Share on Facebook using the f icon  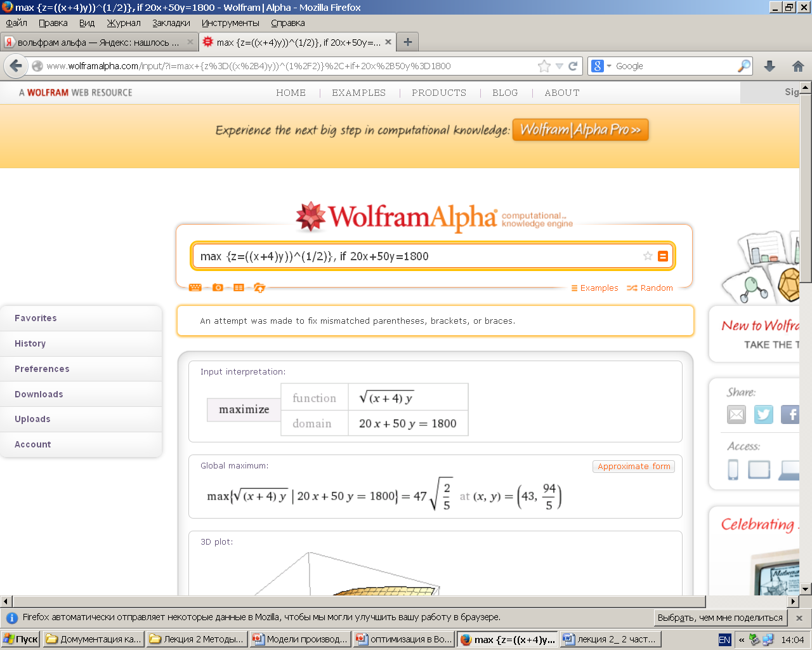[x=790, y=415]
